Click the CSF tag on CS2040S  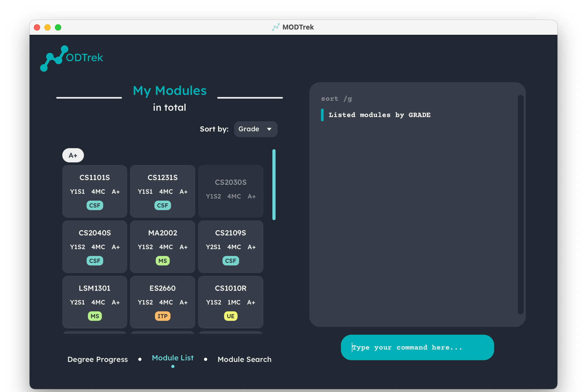click(95, 261)
